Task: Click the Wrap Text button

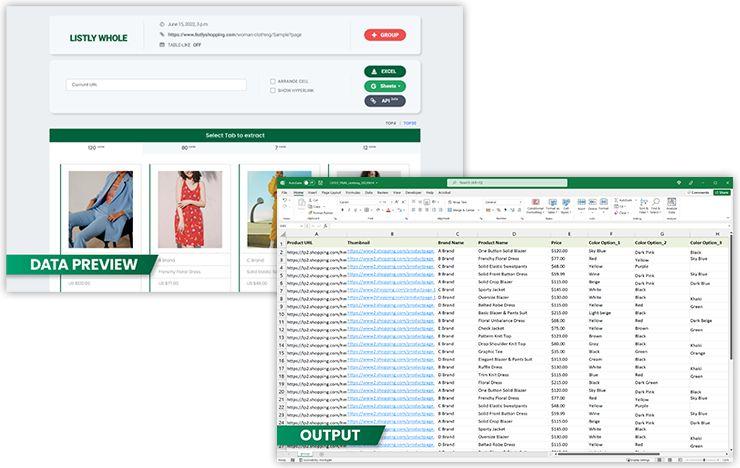Action: [457, 202]
